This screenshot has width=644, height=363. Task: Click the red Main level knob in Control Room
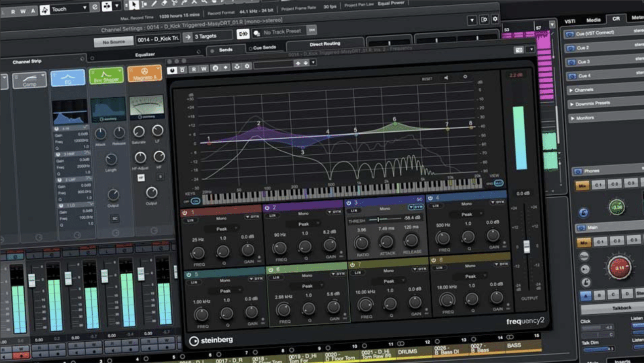pyautogui.click(x=619, y=268)
